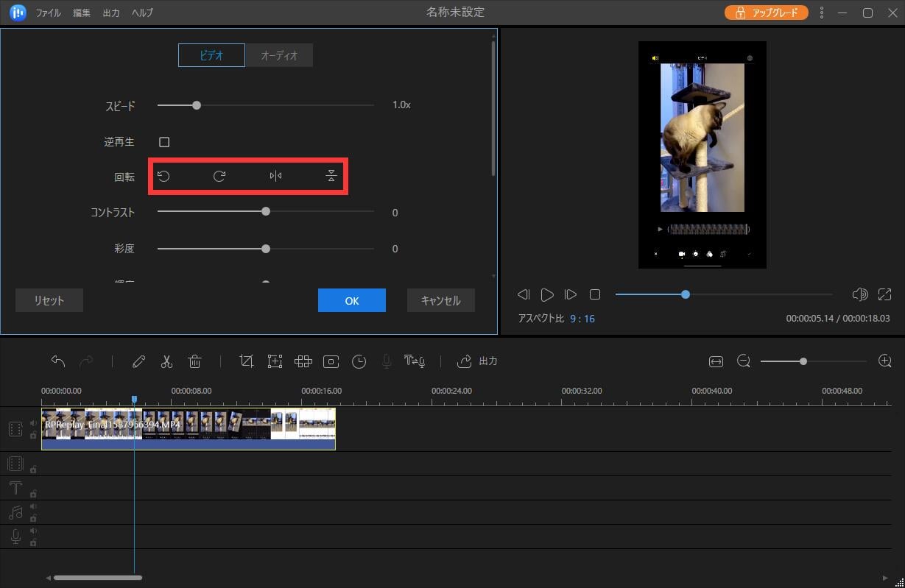The width and height of the screenshot is (905, 588).
Task: Select the crop tool in the toolbar
Action: tap(247, 361)
